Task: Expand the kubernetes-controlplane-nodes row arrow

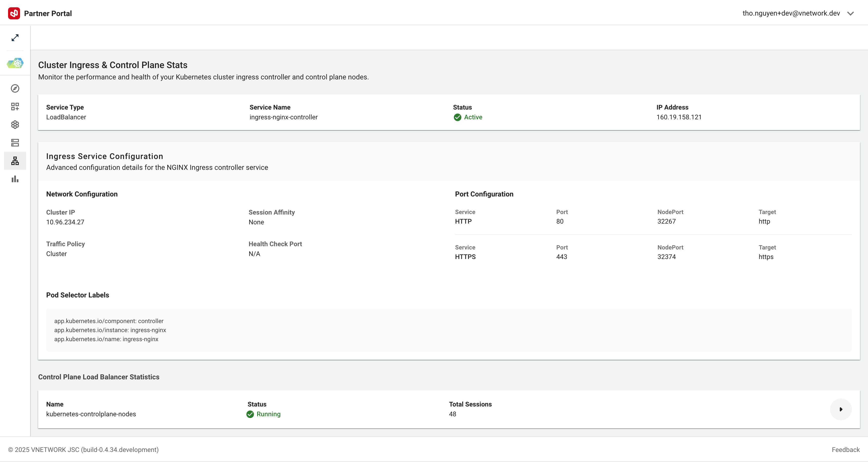Action: point(841,409)
